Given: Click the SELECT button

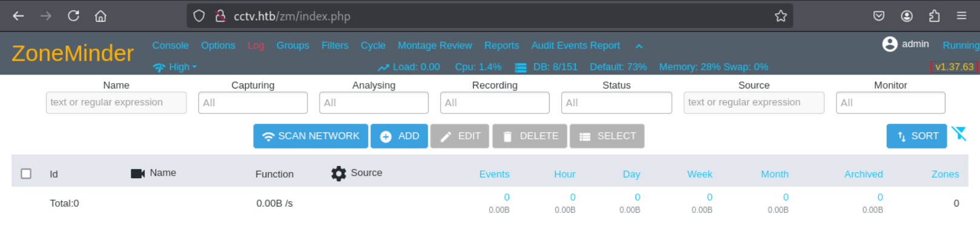Looking at the screenshot, I should point(607,136).
